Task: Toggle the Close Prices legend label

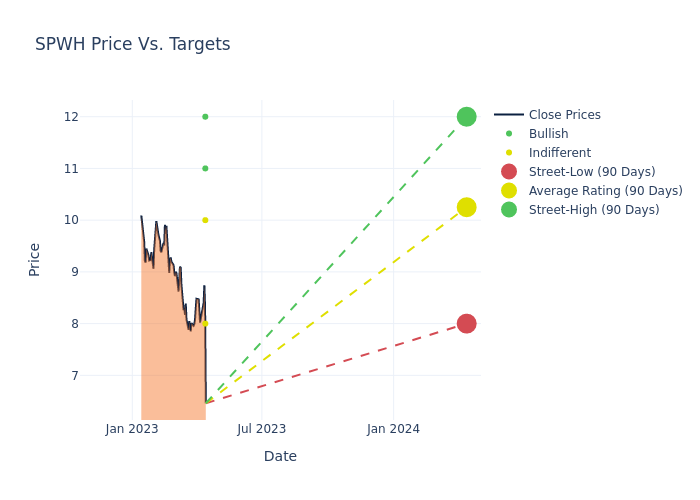Action: coord(564,115)
